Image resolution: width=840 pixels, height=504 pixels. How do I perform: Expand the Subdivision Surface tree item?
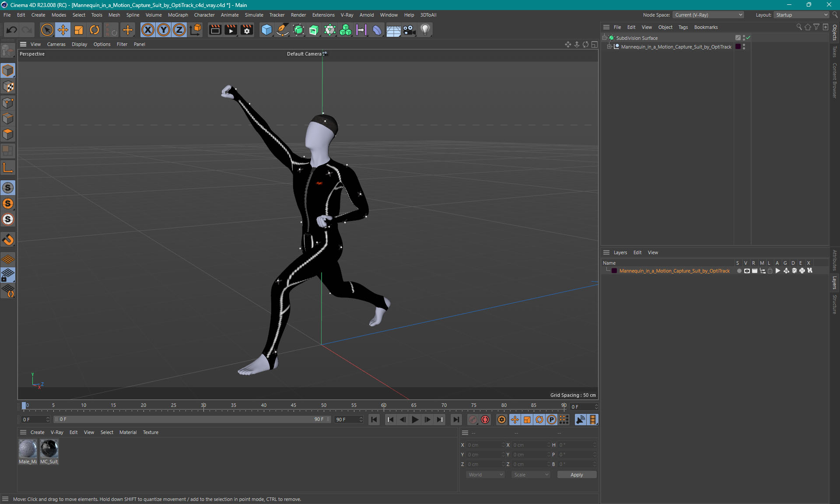604,38
